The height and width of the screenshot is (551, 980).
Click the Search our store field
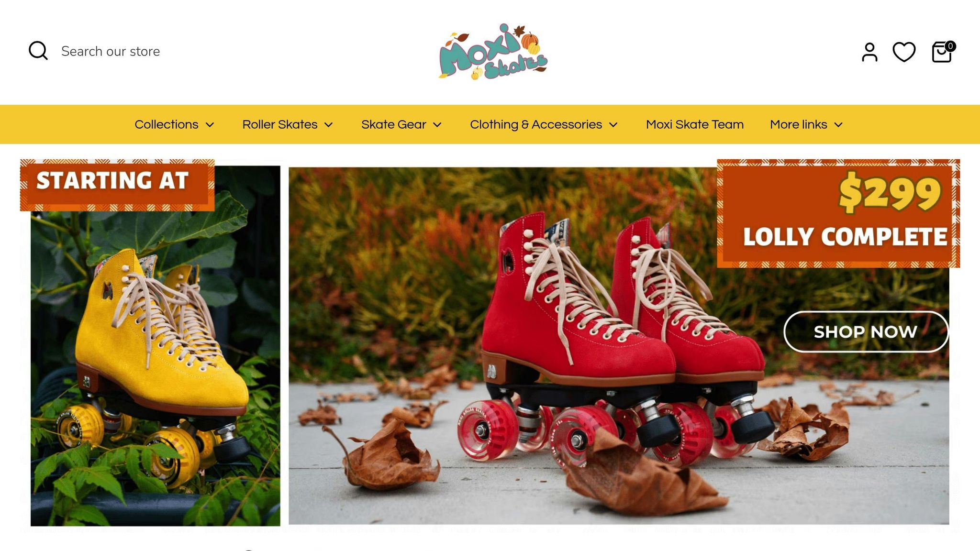tap(111, 51)
